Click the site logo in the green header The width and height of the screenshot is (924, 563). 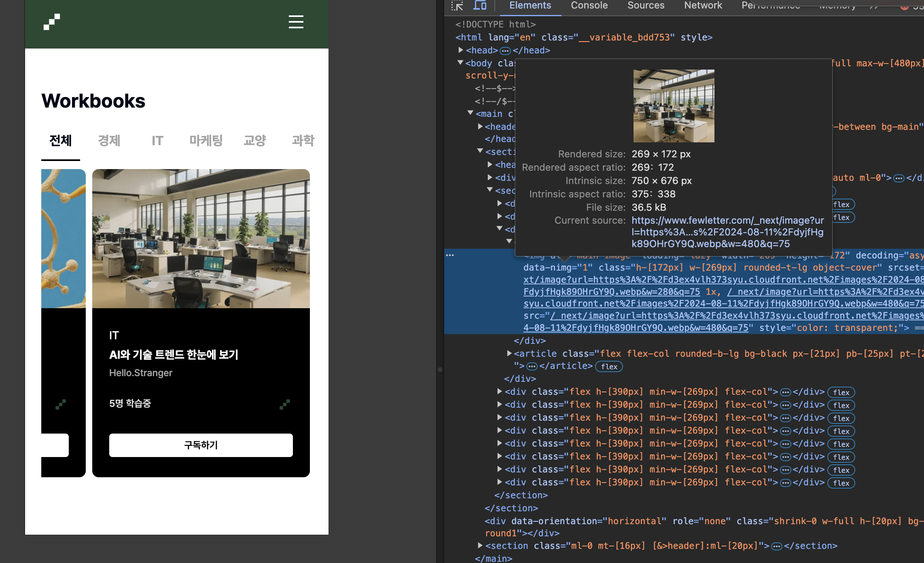click(x=52, y=22)
